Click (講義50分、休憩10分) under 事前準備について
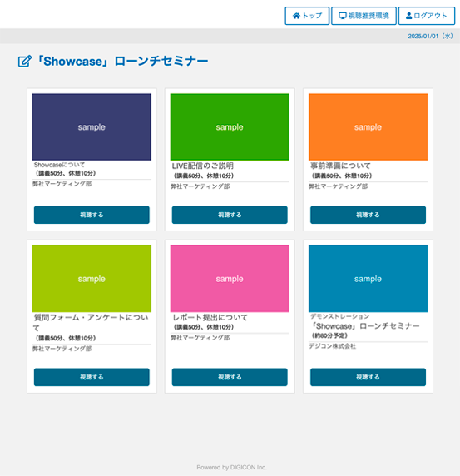 click(342, 176)
